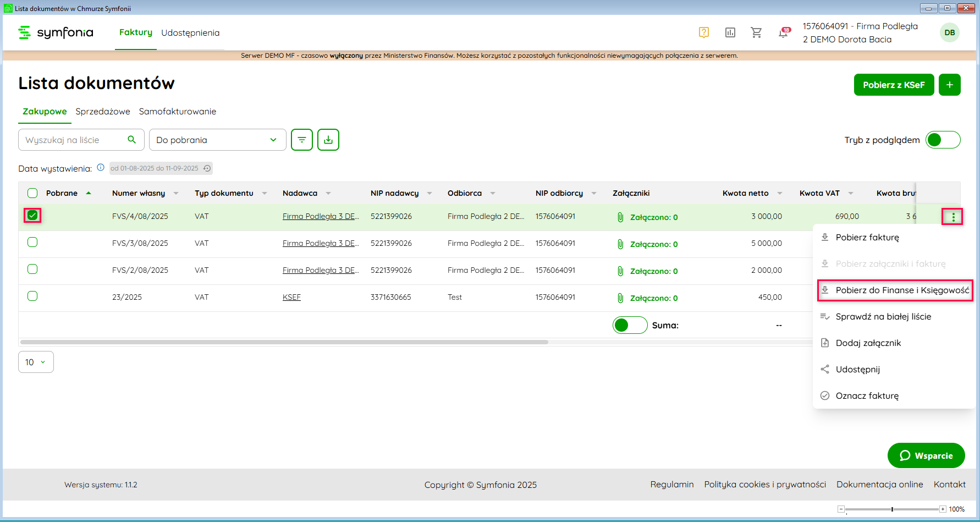Click the three-dot menu for FVS/4/08/2025

[953, 217]
